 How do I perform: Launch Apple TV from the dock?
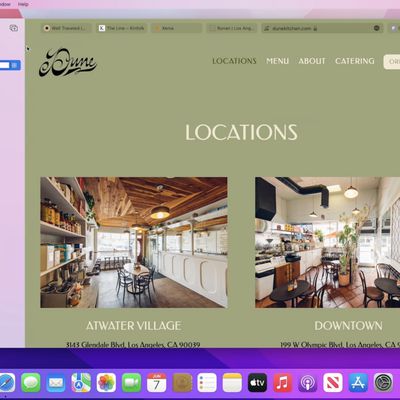point(257,382)
